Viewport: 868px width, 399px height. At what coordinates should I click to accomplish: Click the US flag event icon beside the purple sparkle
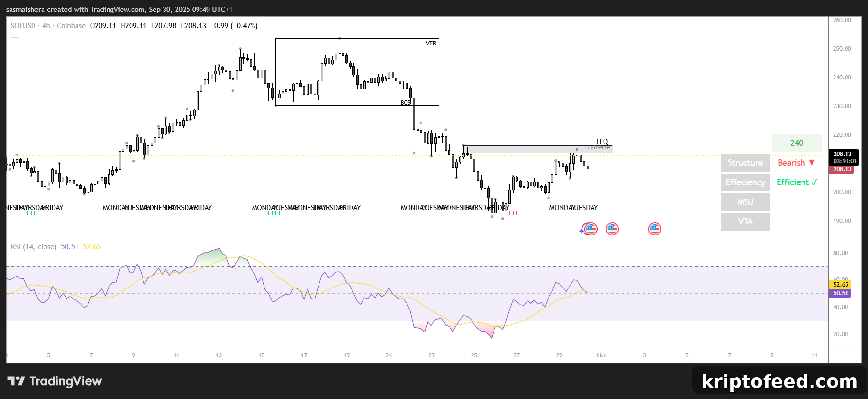(592, 229)
